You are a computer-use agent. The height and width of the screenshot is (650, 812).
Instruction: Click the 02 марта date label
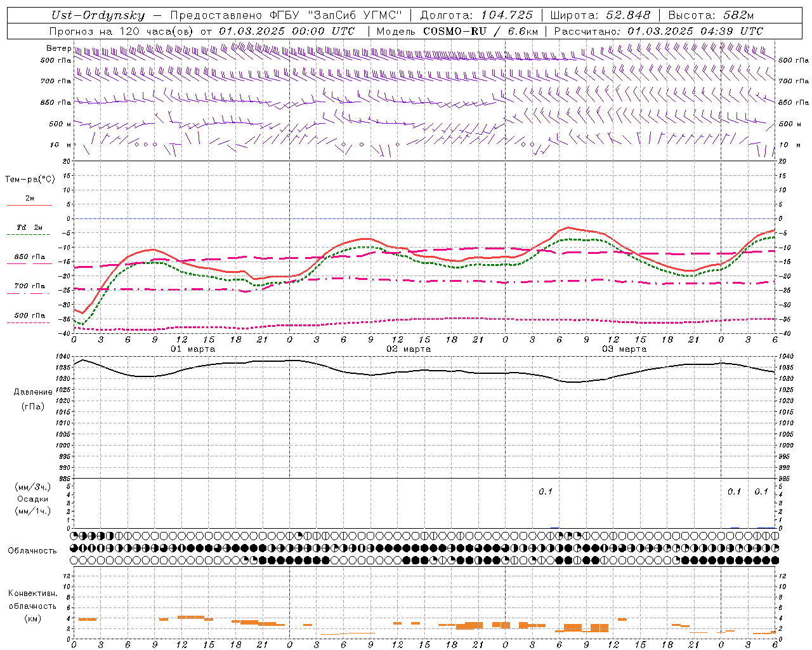(409, 349)
